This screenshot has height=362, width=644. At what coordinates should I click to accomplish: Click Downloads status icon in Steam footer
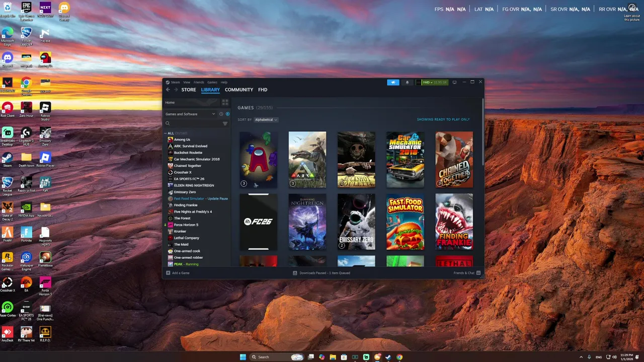click(x=295, y=273)
